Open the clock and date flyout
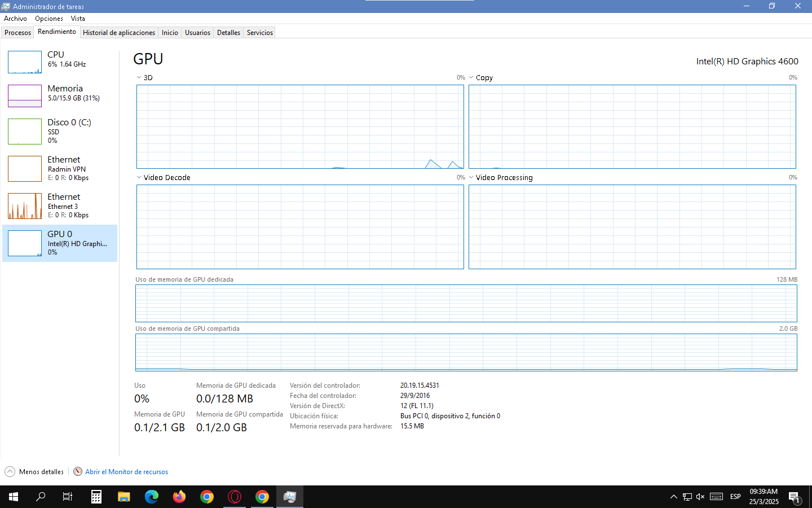812x508 pixels. click(x=764, y=497)
